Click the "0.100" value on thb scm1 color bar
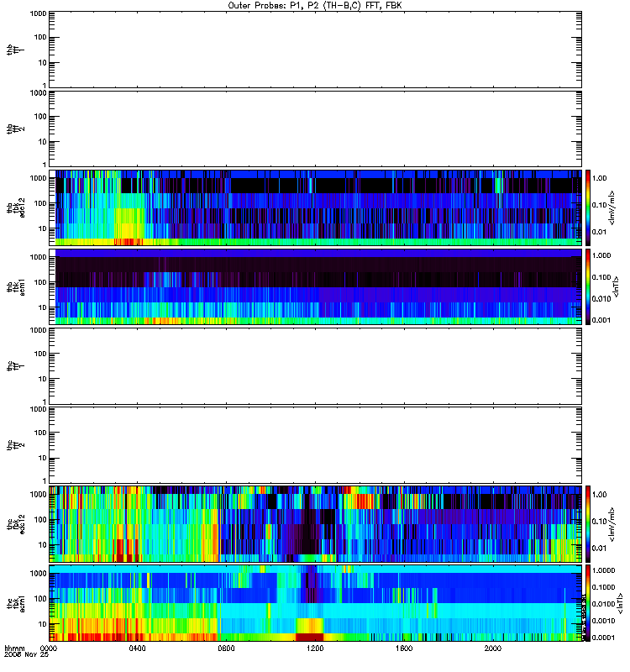 601,277
